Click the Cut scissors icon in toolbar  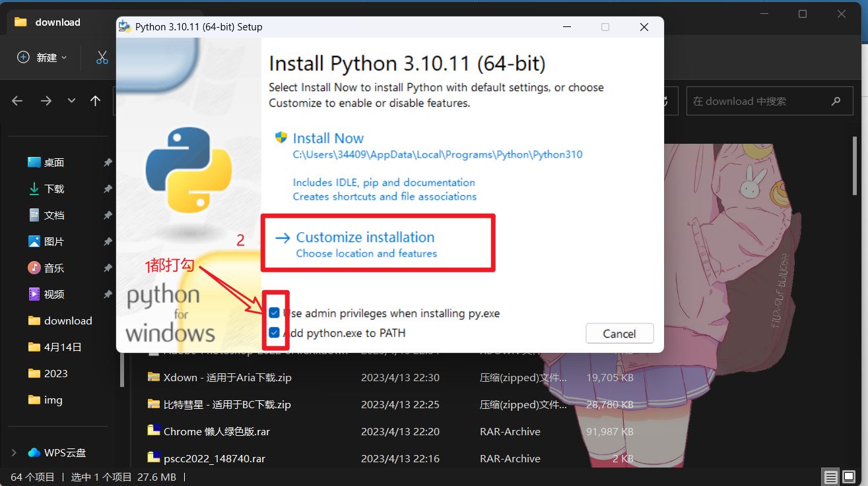[x=102, y=57]
